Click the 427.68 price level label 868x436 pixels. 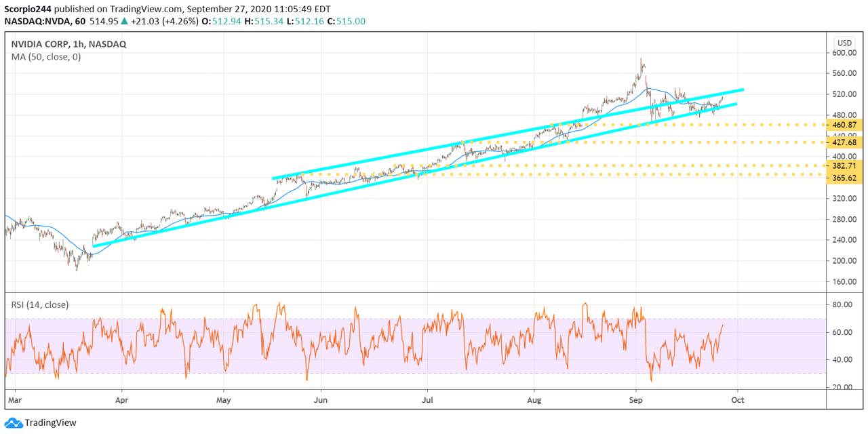coord(844,142)
